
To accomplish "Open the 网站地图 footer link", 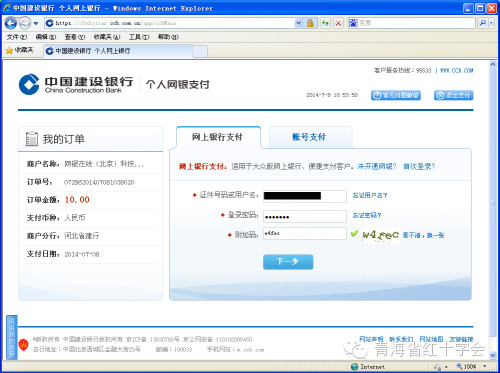I will (431, 339).
